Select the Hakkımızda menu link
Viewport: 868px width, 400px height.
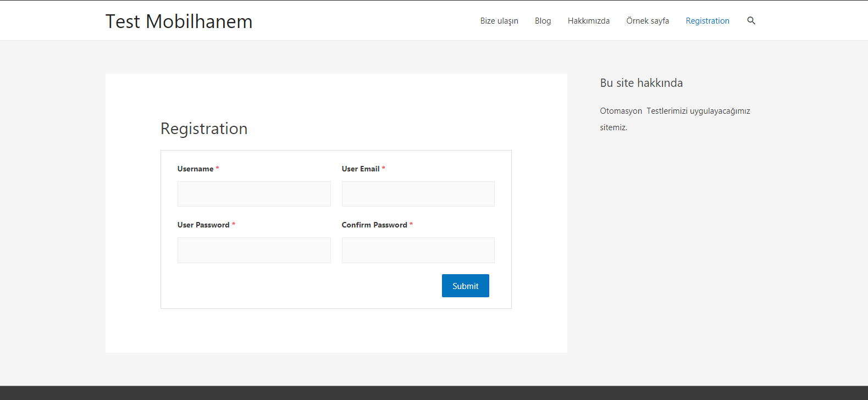pyautogui.click(x=588, y=21)
